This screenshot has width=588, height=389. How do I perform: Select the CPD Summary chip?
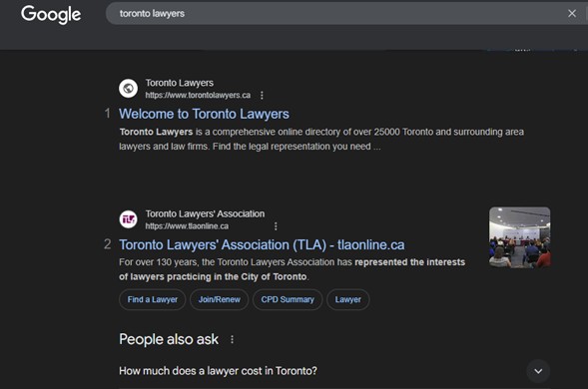tap(288, 299)
